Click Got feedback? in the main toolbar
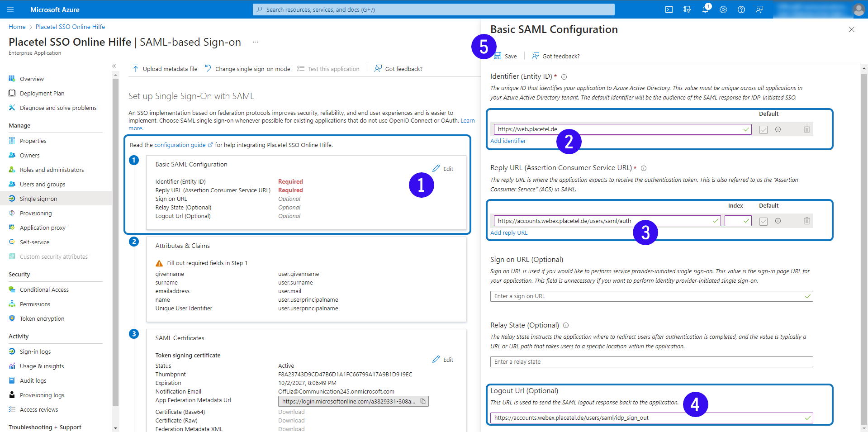Viewport: 868px width, 432px height. [x=398, y=69]
